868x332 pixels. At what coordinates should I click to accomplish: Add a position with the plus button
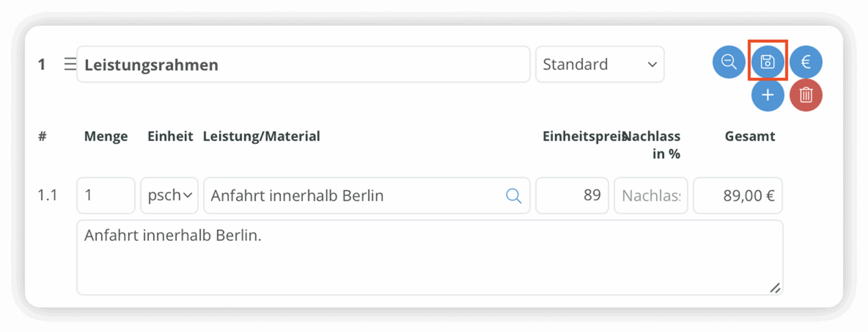coord(768,95)
